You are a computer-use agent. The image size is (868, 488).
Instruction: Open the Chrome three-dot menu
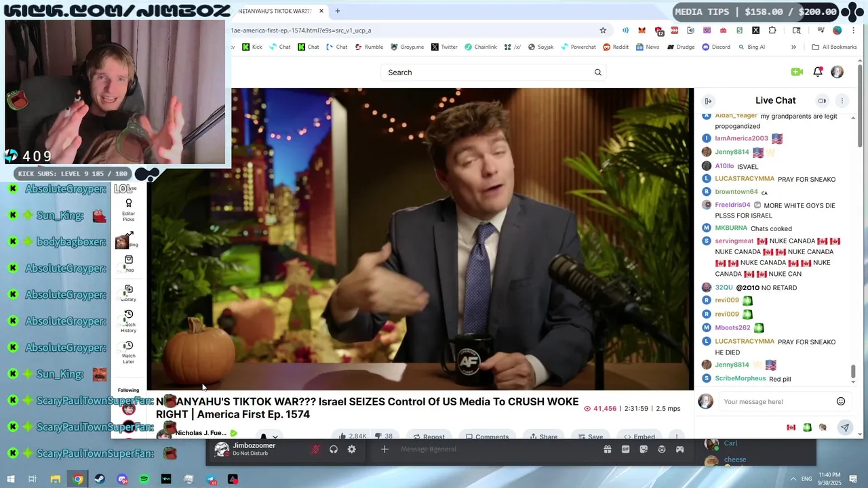854,30
